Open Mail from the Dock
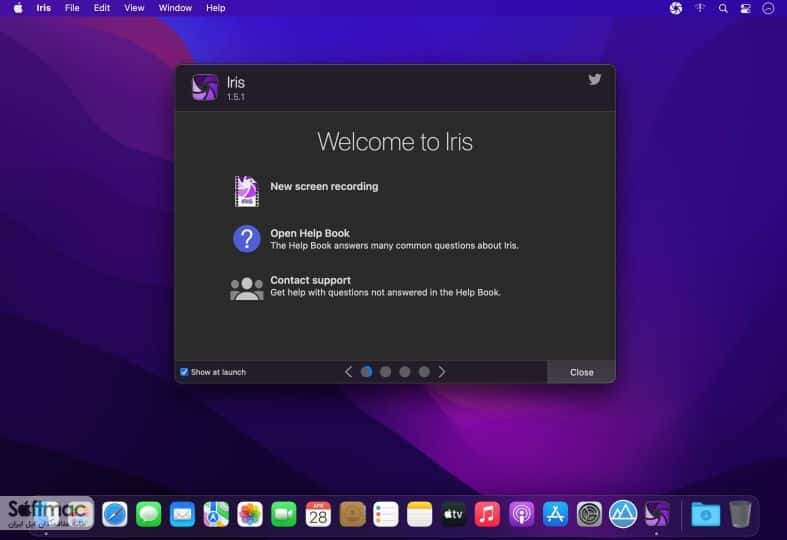Image resolution: width=787 pixels, height=540 pixels. [x=182, y=514]
